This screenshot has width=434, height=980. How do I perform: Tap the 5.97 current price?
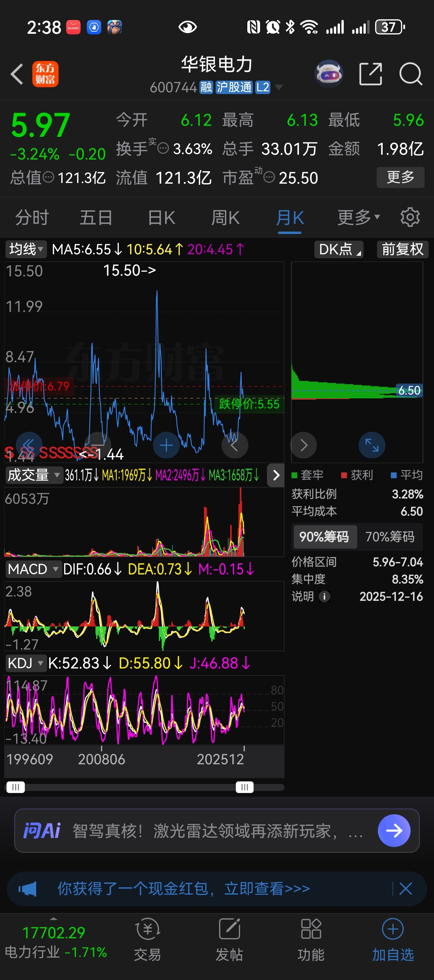click(41, 125)
